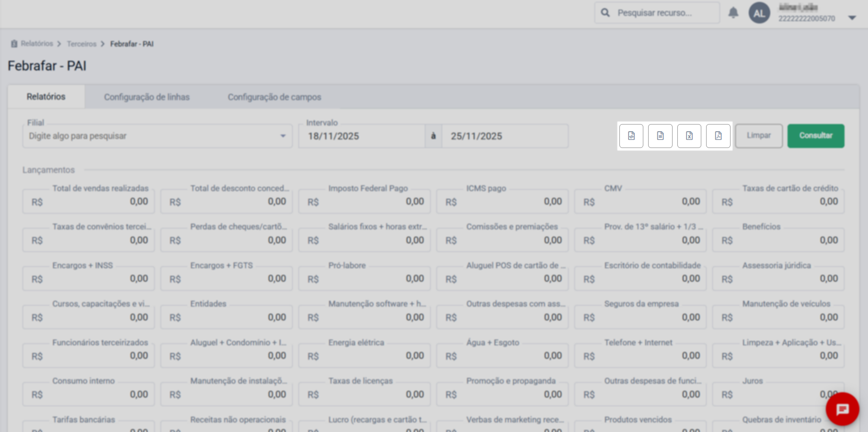Edit Taxas de convênios terceiros value
This screenshot has height=432, width=868.
pos(89,240)
